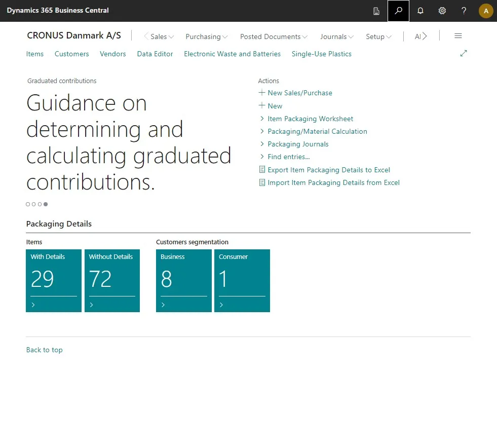Open the Business 8 customers tile

click(184, 281)
